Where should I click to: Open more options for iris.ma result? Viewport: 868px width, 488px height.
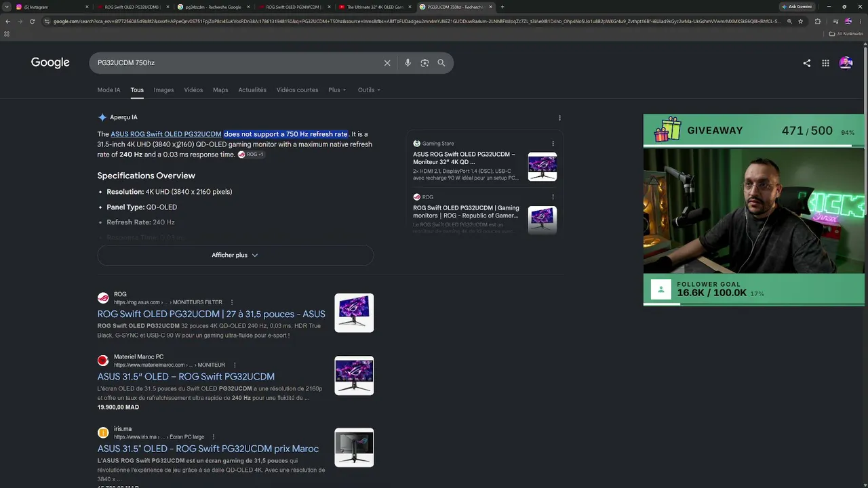pos(213,437)
